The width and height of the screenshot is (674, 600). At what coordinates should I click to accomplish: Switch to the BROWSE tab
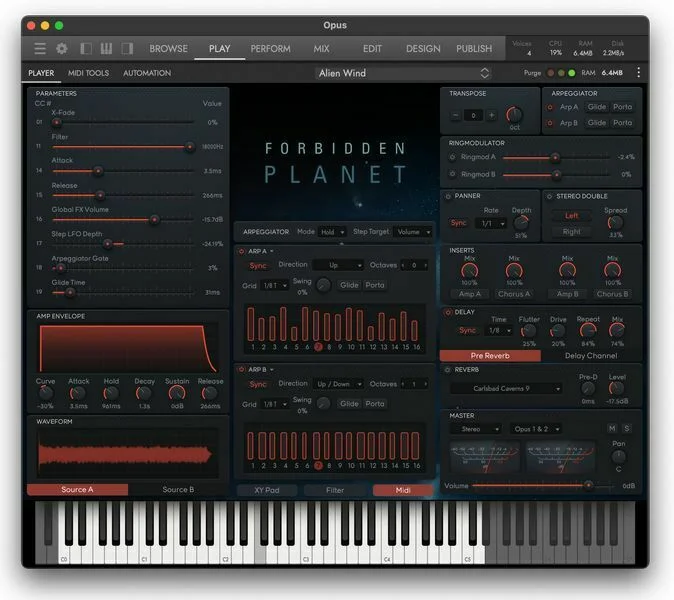pyautogui.click(x=168, y=49)
